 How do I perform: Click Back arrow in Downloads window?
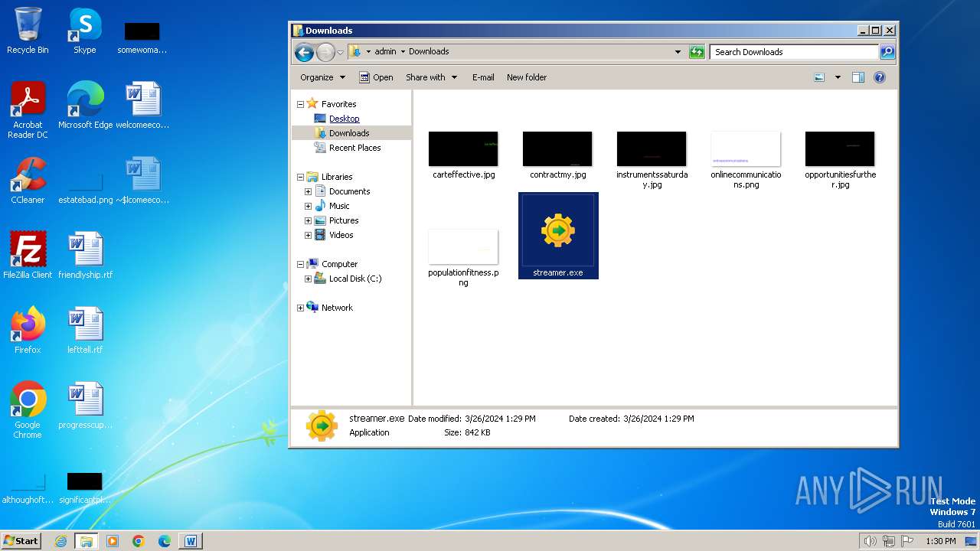tap(304, 52)
